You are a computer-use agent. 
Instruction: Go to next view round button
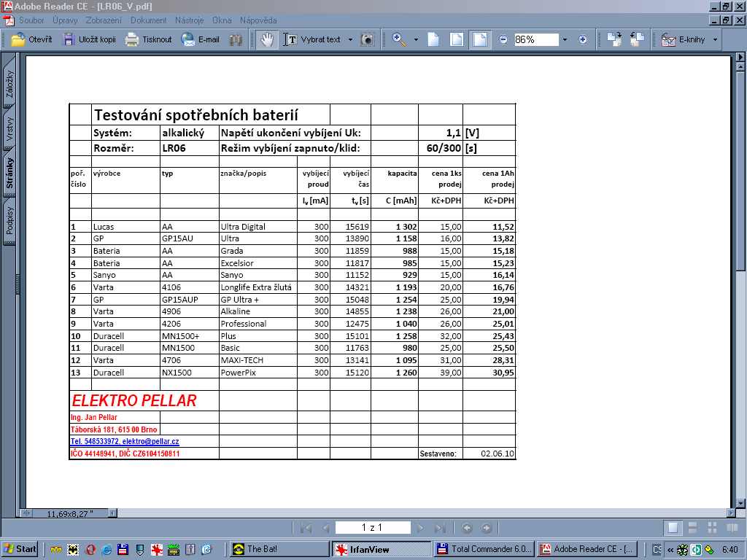pos(487,528)
